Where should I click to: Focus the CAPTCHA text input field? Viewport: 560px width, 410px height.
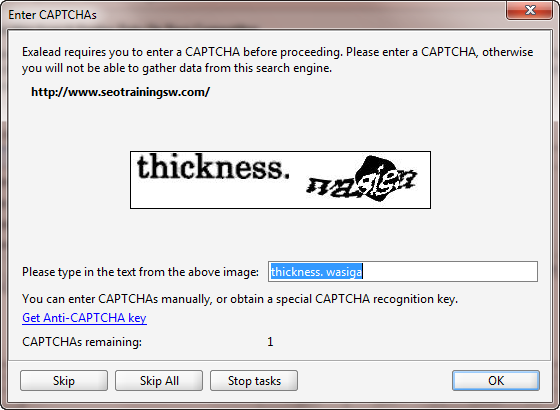coord(403,271)
